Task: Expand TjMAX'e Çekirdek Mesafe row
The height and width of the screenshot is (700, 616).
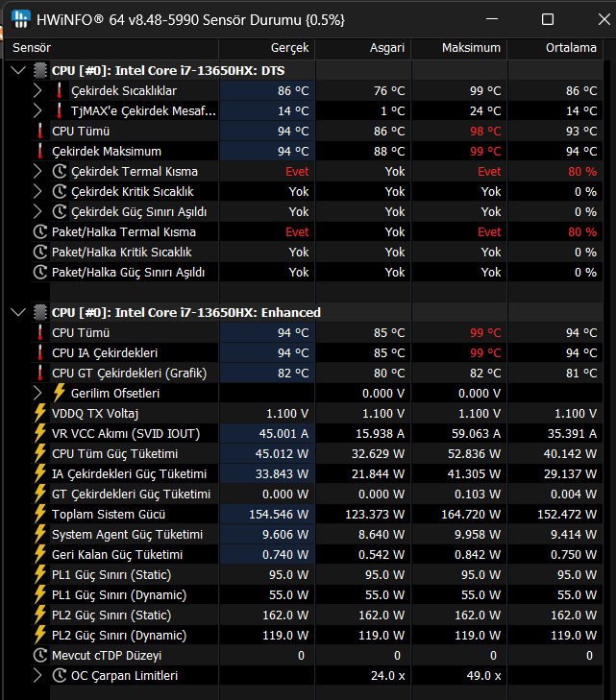Action: [38, 110]
